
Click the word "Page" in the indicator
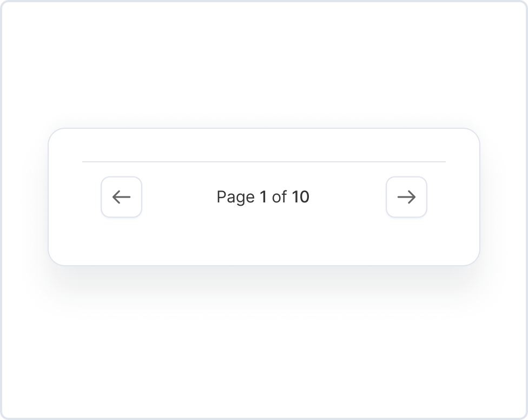(235, 197)
